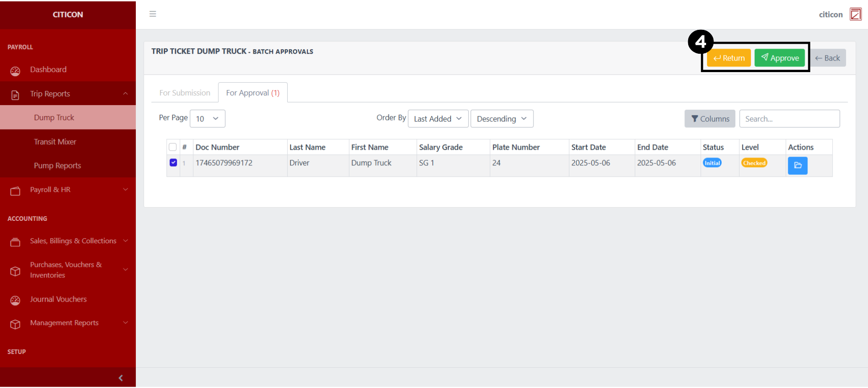Click the Management Reports box icon
This screenshot has width=868, height=388.
[x=15, y=324]
